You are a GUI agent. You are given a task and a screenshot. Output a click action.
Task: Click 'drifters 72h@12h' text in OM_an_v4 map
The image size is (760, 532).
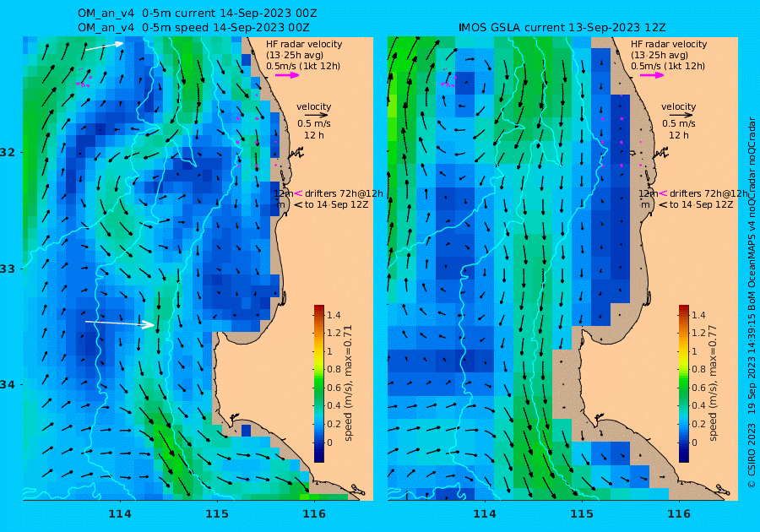click(x=344, y=193)
